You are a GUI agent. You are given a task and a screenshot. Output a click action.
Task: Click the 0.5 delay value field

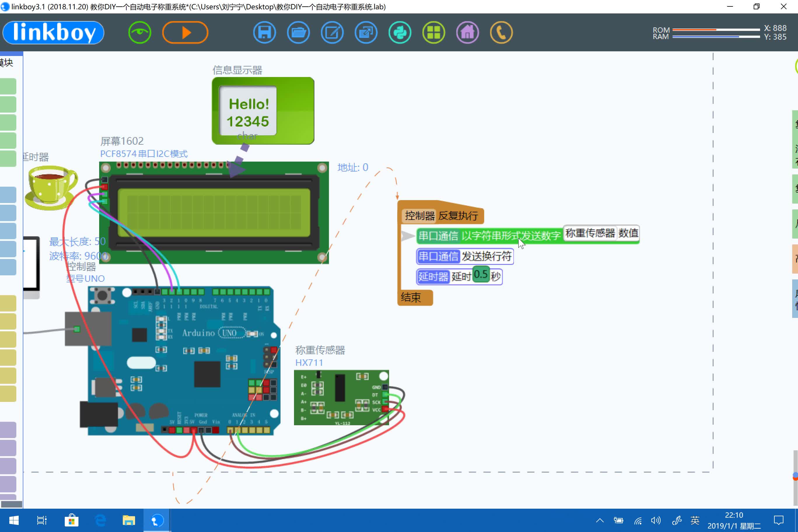[481, 274]
